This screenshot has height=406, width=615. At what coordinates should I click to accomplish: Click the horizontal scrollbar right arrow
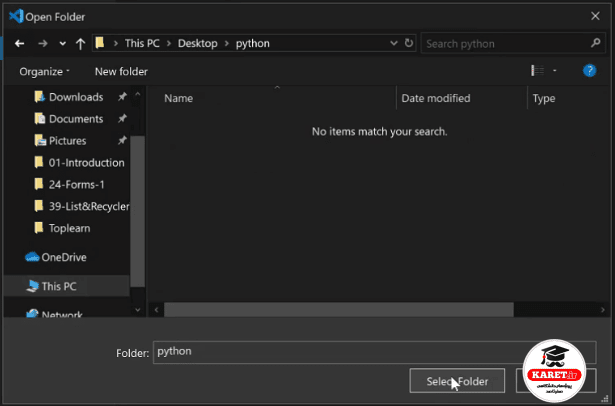602,310
